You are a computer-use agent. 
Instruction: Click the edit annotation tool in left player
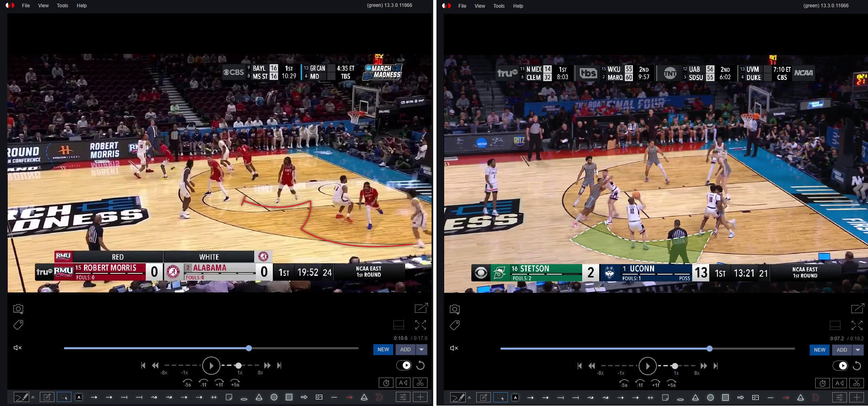pyautogui.click(x=47, y=397)
